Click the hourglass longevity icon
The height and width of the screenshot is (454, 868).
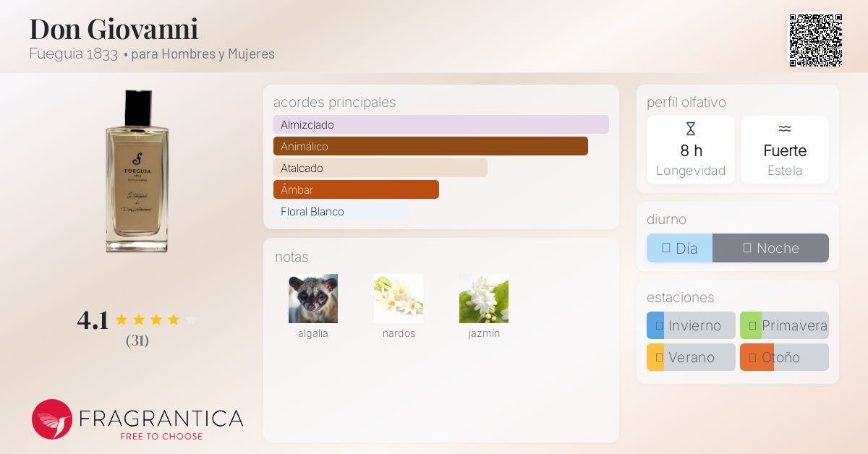coord(690,129)
